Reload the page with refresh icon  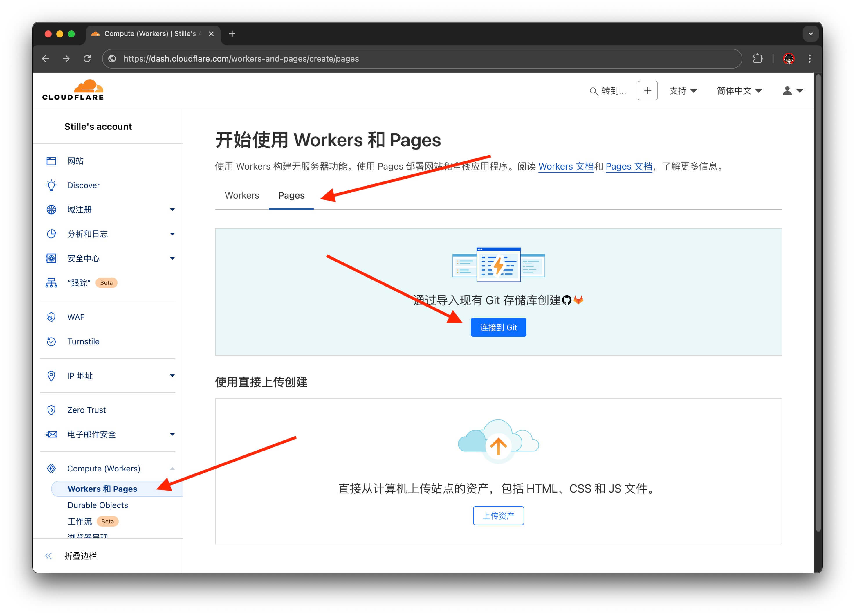pyautogui.click(x=87, y=59)
